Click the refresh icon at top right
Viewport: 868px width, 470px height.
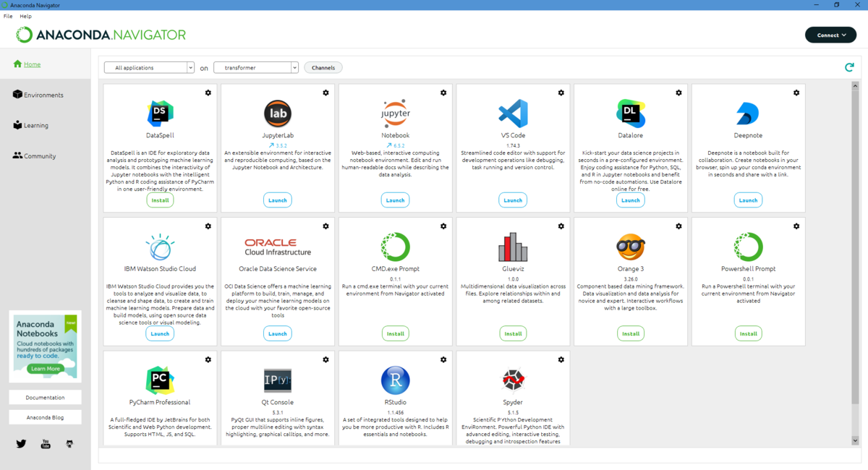tap(849, 67)
